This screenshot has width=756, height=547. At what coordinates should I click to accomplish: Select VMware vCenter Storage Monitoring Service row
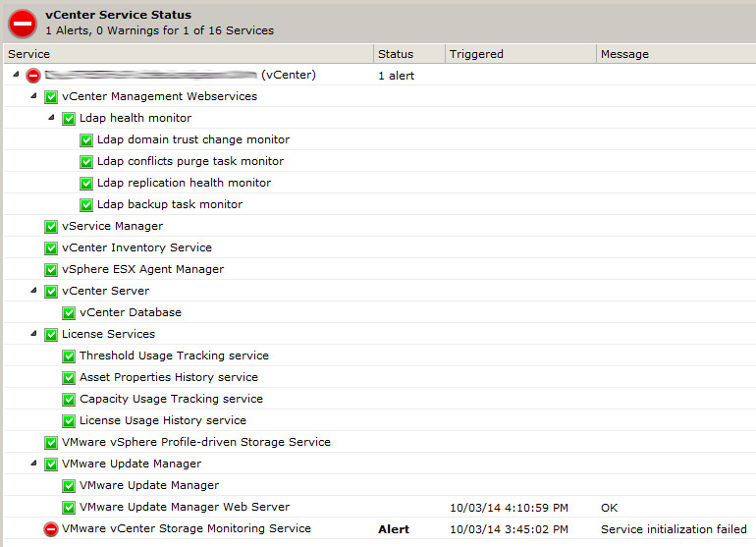pos(380,528)
